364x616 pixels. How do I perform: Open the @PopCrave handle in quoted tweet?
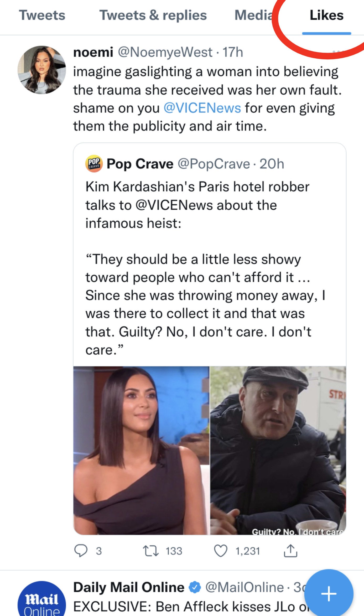point(214,164)
